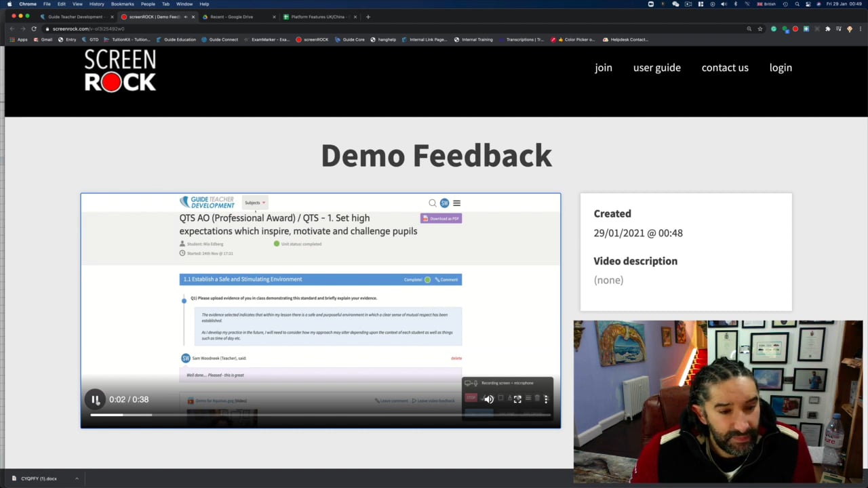Open the Color Picker bookmark
The image size is (868, 488).
[574, 39]
